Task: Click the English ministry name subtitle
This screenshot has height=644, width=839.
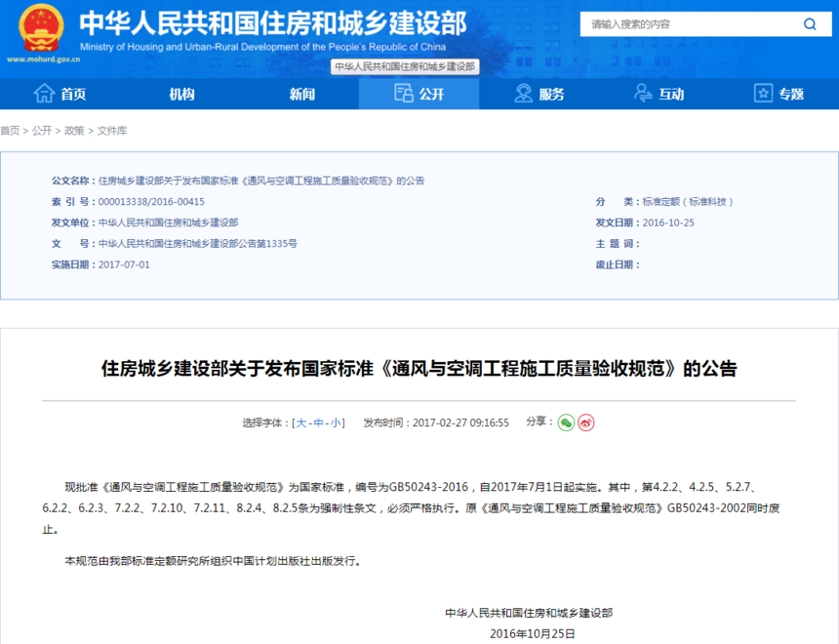Action: (262, 47)
